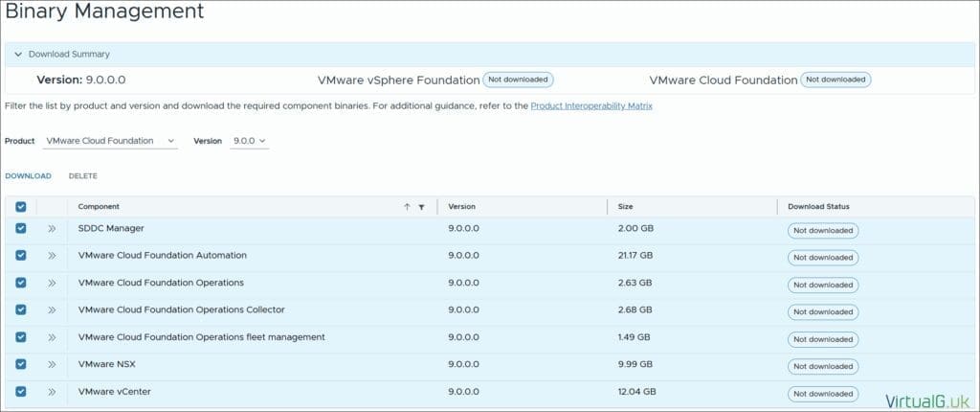
Task: Click the Component column filter icon
Action: click(x=421, y=207)
